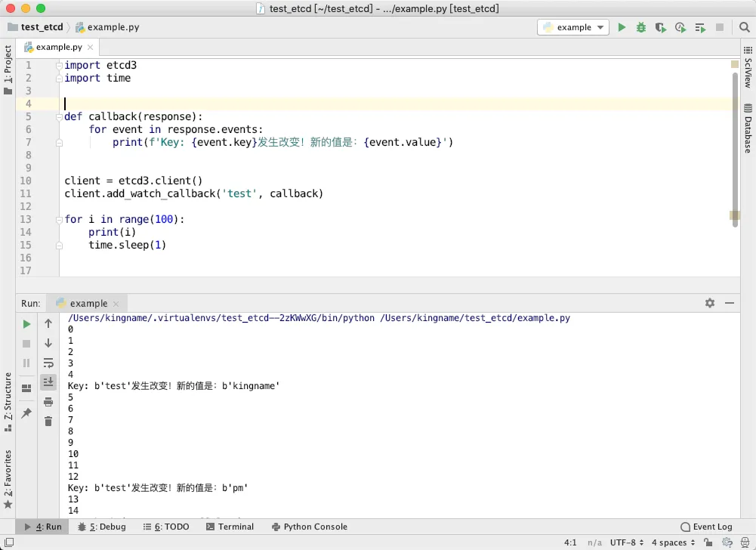Image resolution: width=756 pixels, height=550 pixels.
Task: Open the Python Console tab
Action: pyautogui.click(x=310, y=527)
